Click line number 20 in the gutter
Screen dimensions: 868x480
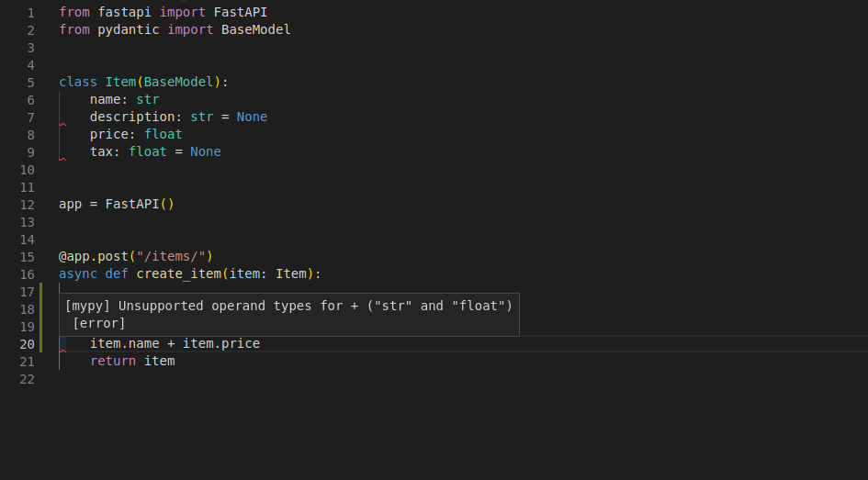27,344
